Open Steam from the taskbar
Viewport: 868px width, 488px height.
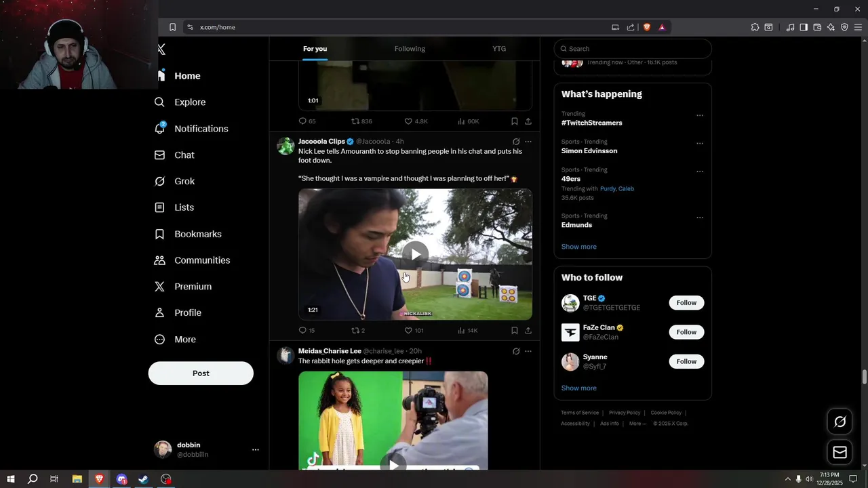(x=144, y=479)
